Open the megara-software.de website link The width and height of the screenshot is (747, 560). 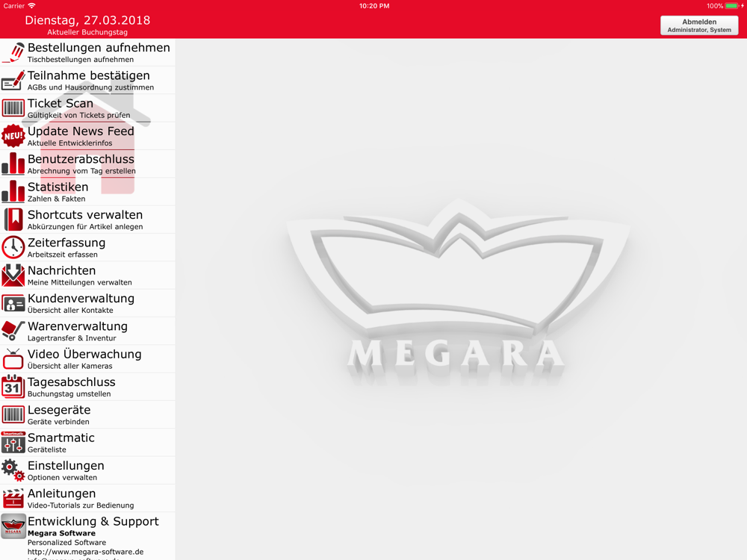point(85,552)
